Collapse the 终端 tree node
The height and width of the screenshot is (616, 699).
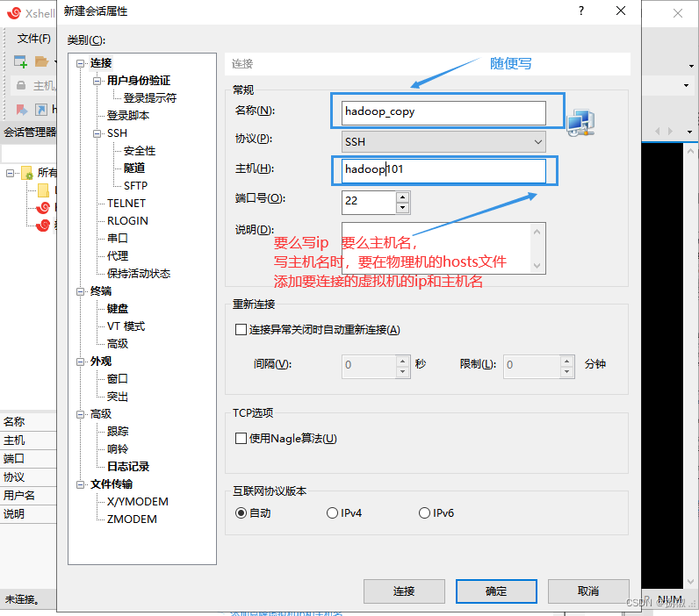[x=80, y=291]
